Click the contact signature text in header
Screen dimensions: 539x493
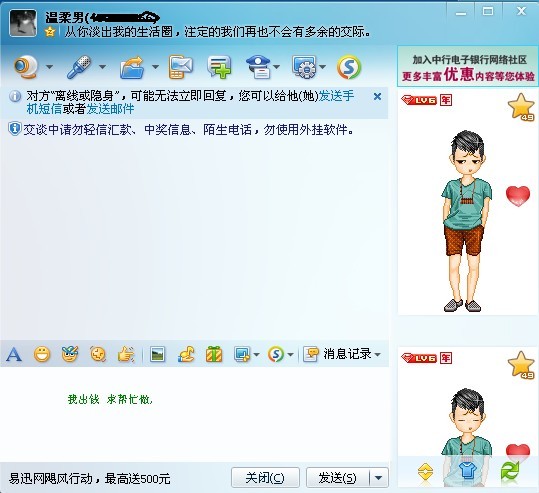click(x=218, y=32)
